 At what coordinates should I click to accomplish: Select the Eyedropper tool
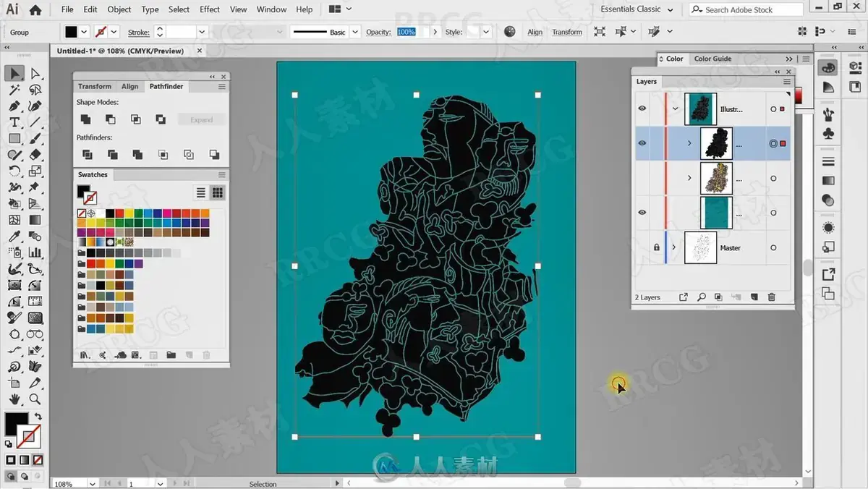tap(14, 237)
